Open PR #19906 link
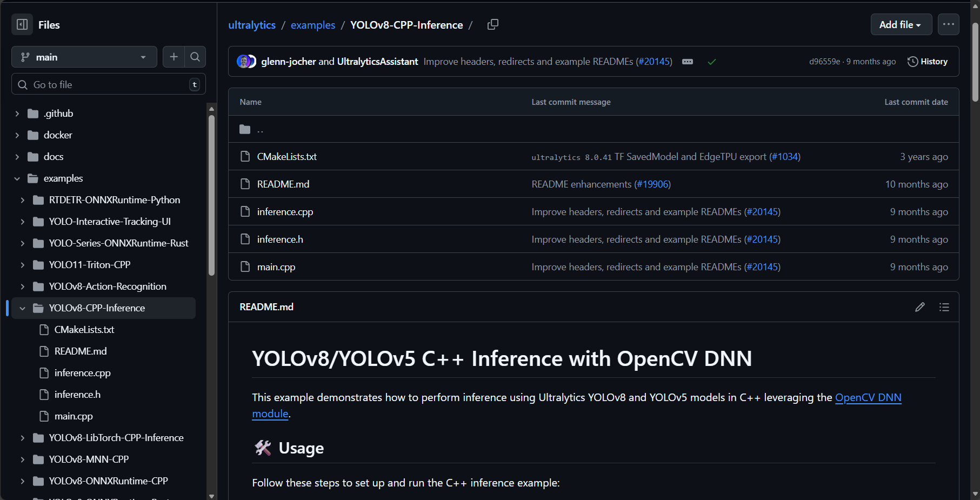Screen dimensions: 980x500 pos(652,184)
